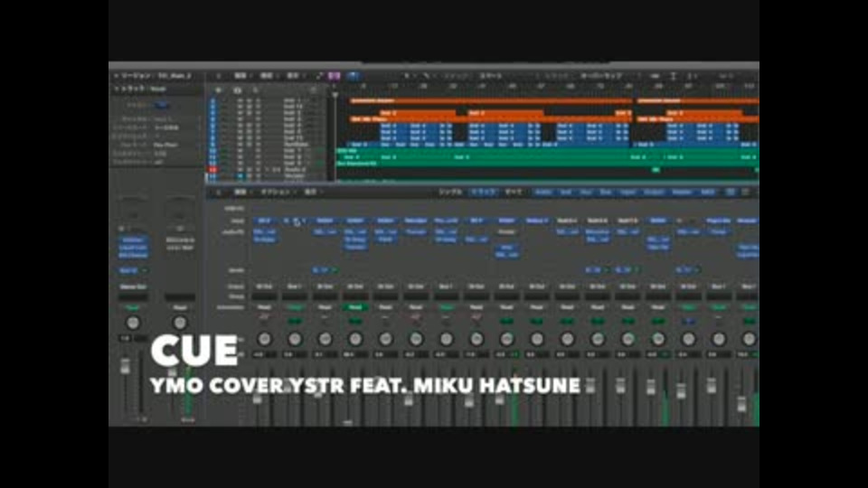The height and width of the screenshot is (488, 868).
Task: Click the Read automation button on left inspector strip
Action: click(x=133, y=307)
